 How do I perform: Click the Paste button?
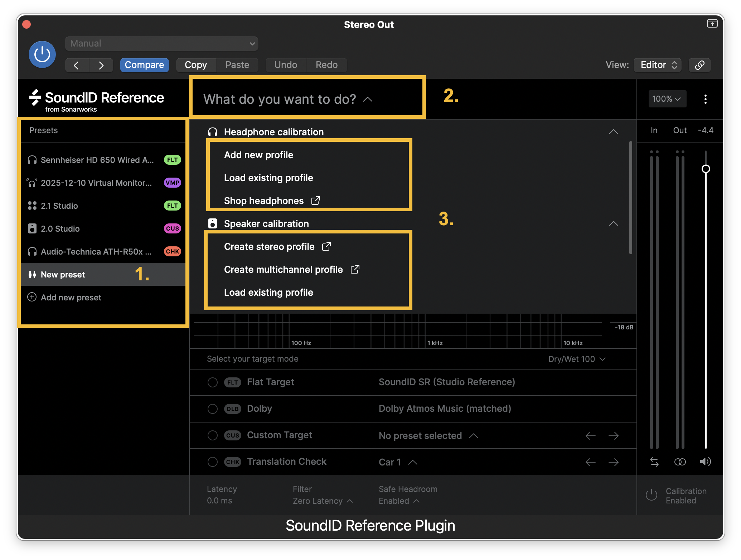[237, 65]
